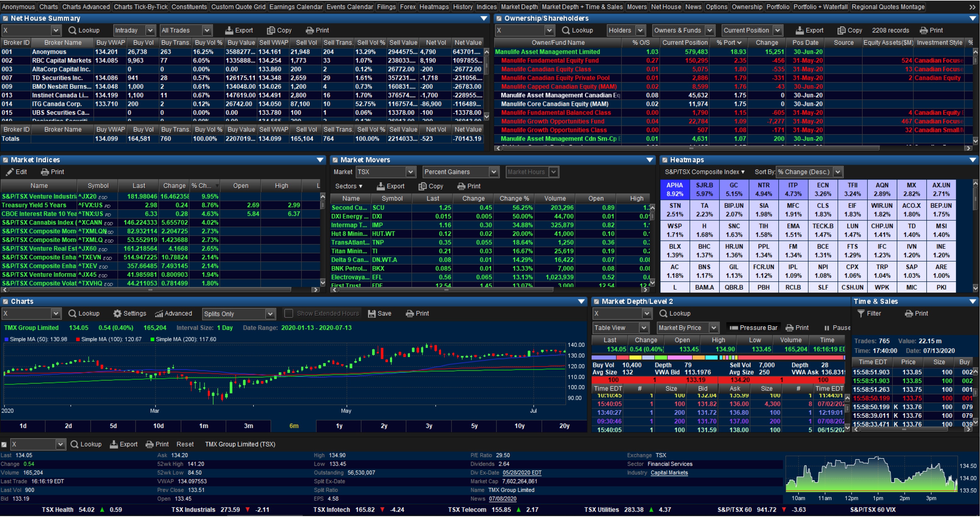Print the Charts panel
980x517 pixels.
tap(417, 313)
